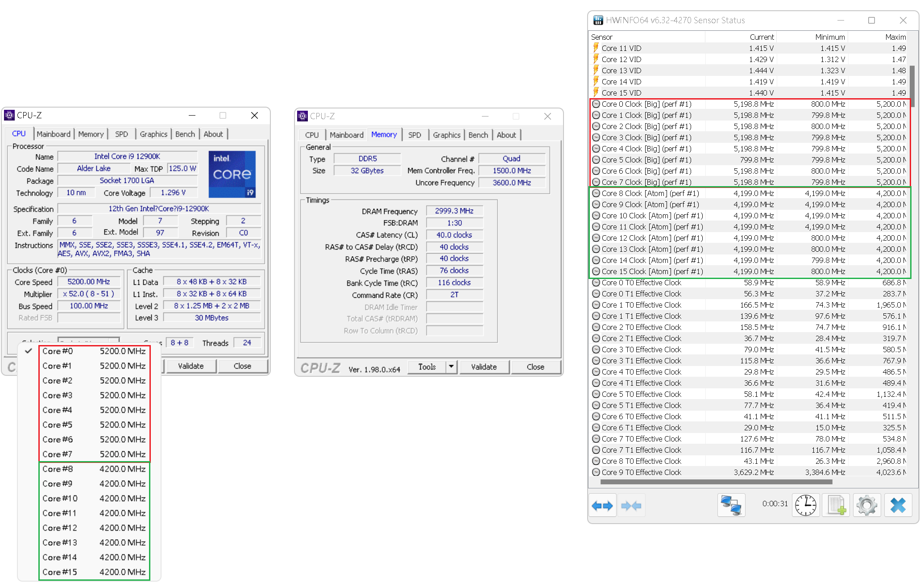Click the Intel Core i9 logo image

(232, 174)
